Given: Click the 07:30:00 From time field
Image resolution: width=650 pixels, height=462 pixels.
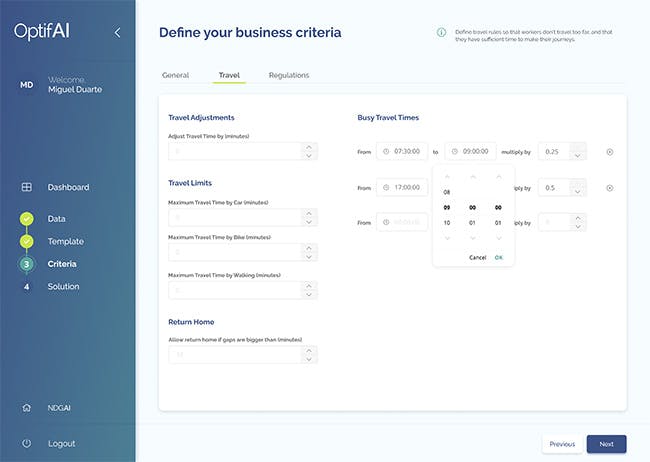Looking at the screenshot, I should tap(402, 151).
